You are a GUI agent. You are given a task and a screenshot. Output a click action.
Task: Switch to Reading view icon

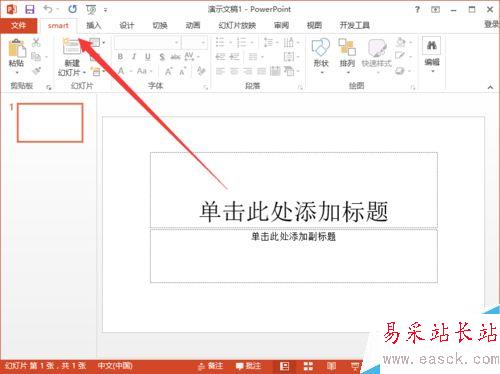click(x=331, y=366)
